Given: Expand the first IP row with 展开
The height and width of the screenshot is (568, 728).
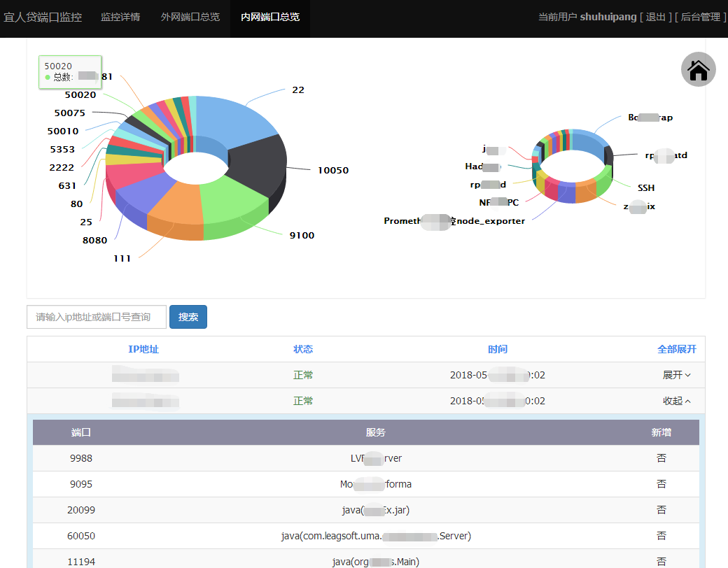Looking at the screenshot, I should (676, 375).
